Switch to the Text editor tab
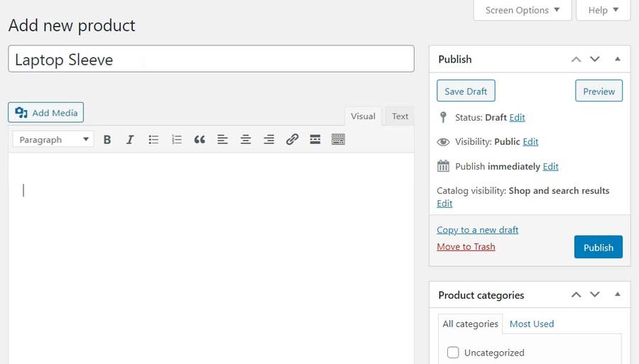The width and height of the screenshot is (639, 364). click(x=400, y=116)
